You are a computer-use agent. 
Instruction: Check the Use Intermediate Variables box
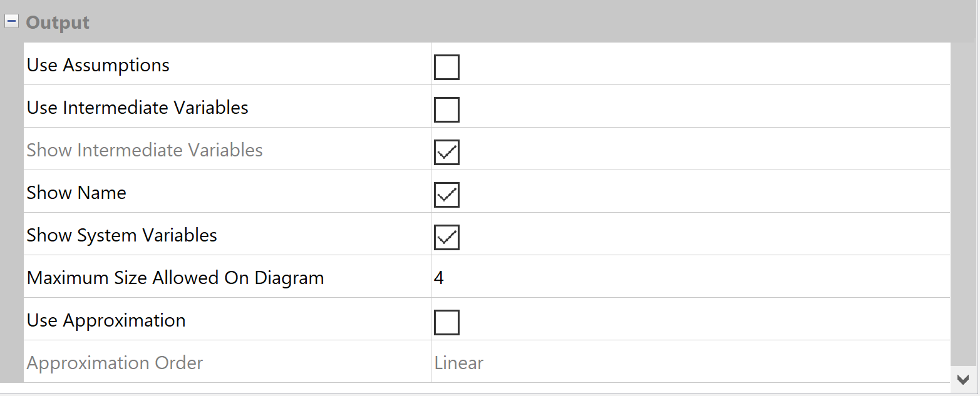coord(446,109)
